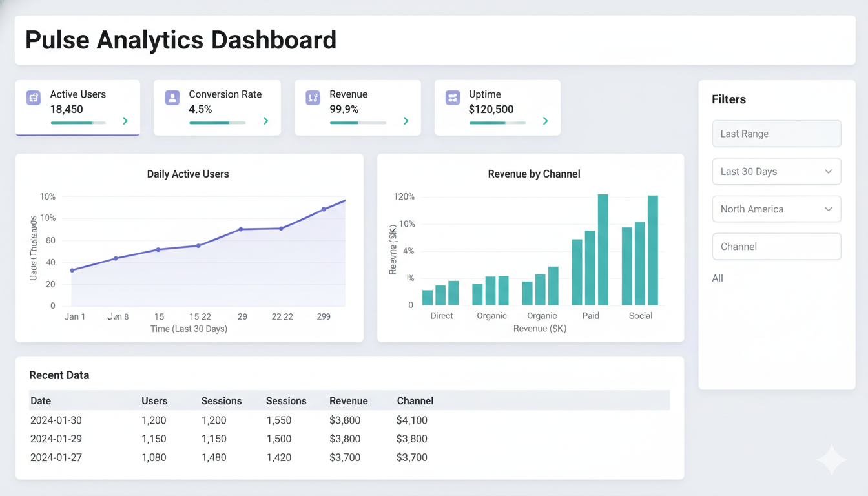Expand the North America region dropdown
Image resolution: width=868 pixels, height=496 pixels.
tap(776, 209)
